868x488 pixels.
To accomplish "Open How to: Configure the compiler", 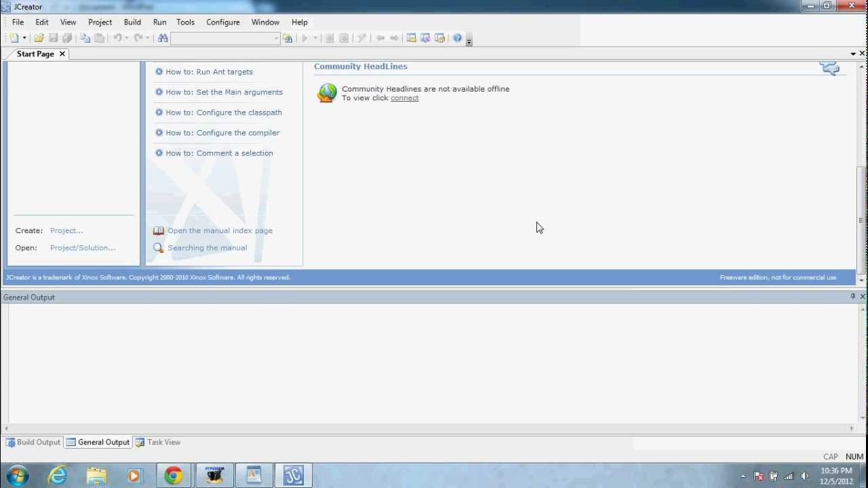I will click(222, 133).
